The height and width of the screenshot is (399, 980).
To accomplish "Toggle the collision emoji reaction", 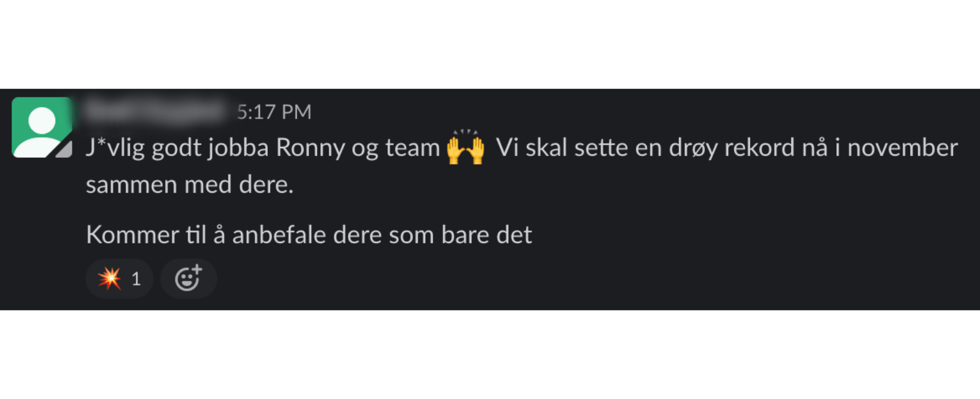I will pos(119,279).
